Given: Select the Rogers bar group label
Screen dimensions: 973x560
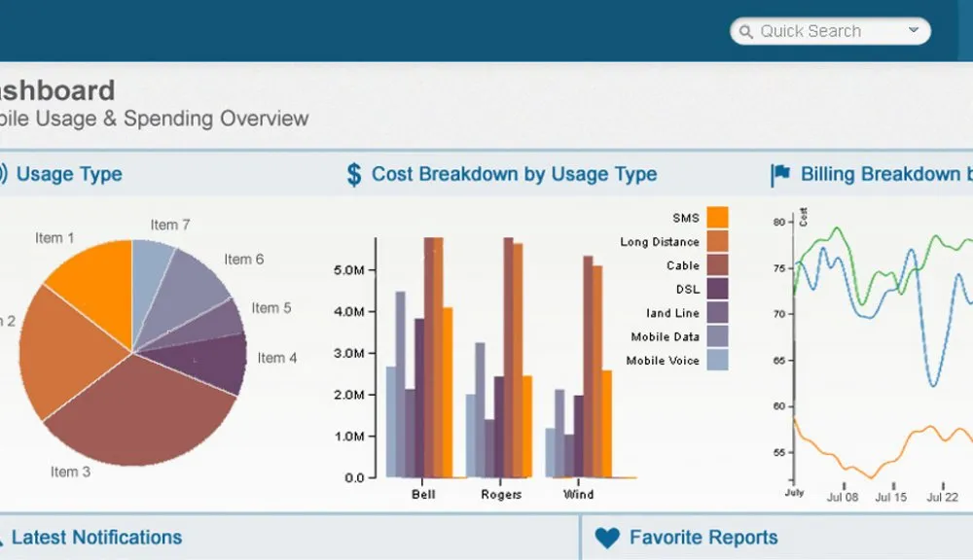Looking at the screenshot, I should click(x=501, y=494).
